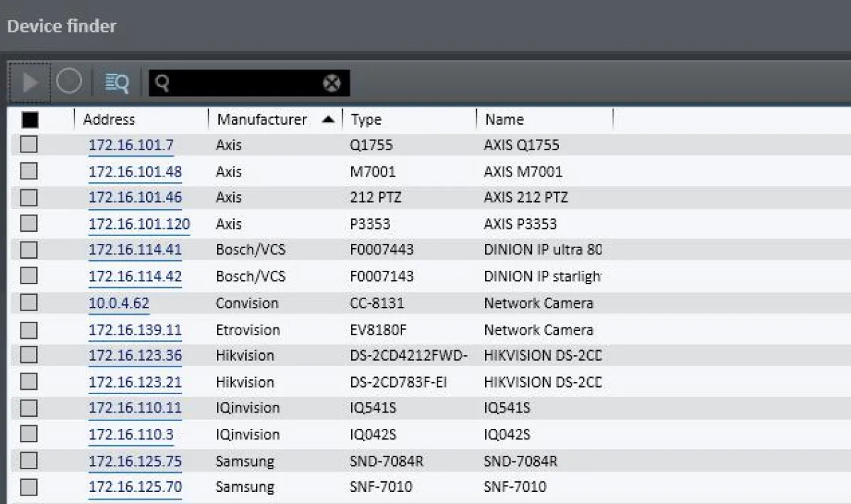Screen dimensions: 851x504
Task: Open device link 10.0.4.62
Action: [x=119, y=303]
